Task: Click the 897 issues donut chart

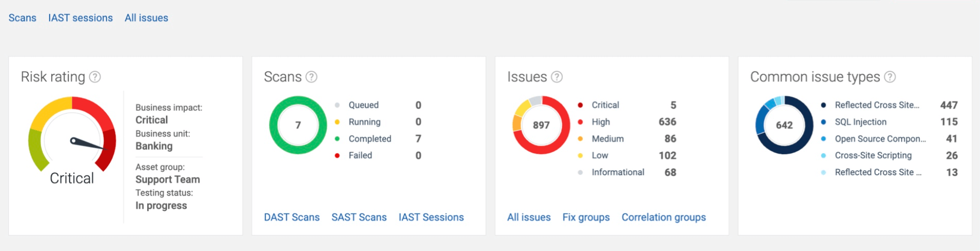Action: click(x=541, y=125)
